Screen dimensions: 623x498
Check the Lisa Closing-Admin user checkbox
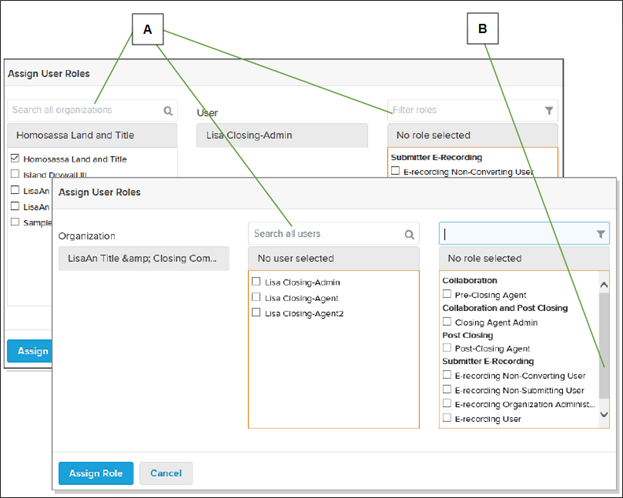coord(257,282)
